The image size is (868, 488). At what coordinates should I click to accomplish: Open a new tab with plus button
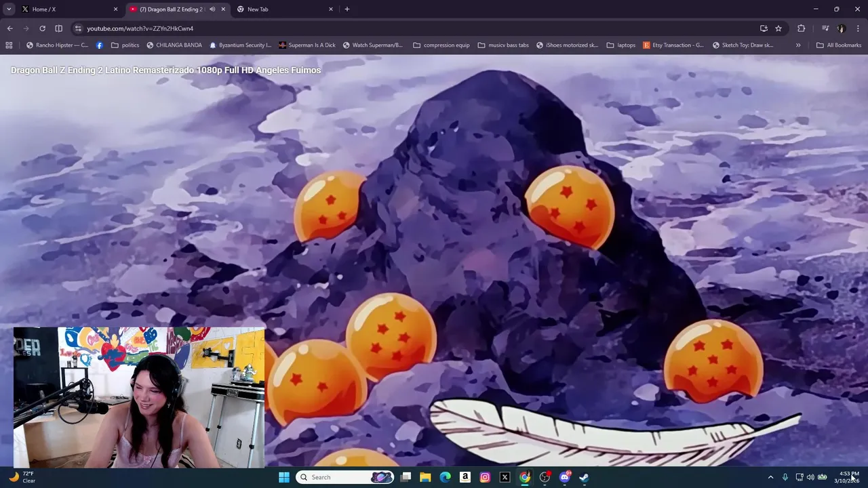(x=347, y=9)
